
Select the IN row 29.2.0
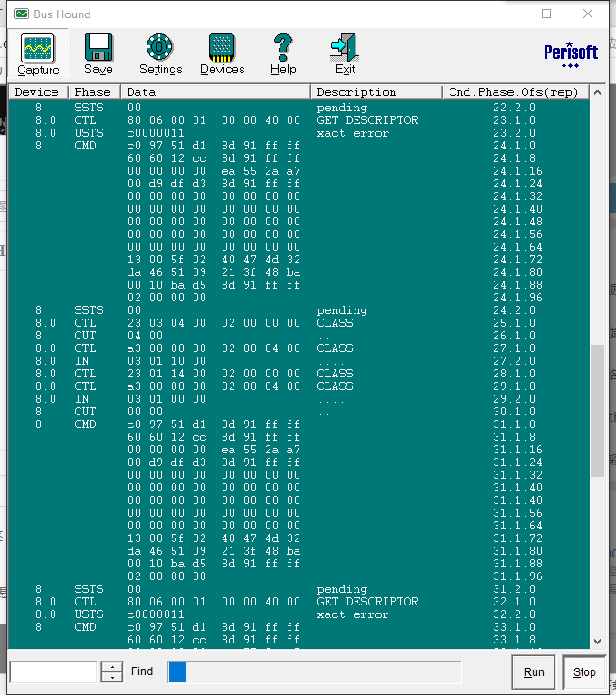(299, 399)
